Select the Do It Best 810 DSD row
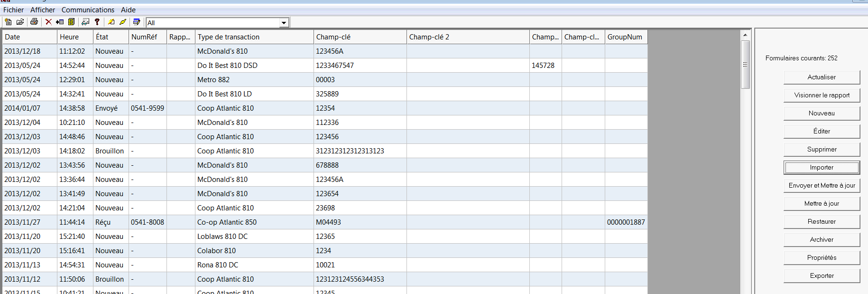868x294 pixels. pyautogui.click(x=325, y=66)
